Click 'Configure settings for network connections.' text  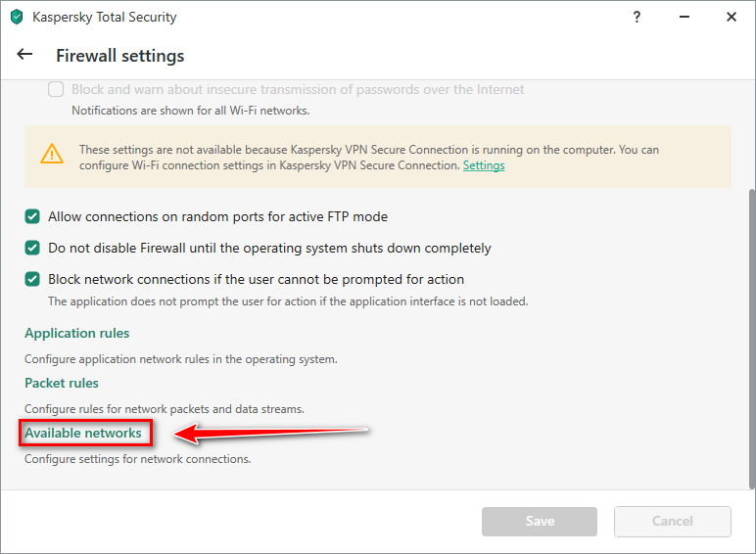137,459
